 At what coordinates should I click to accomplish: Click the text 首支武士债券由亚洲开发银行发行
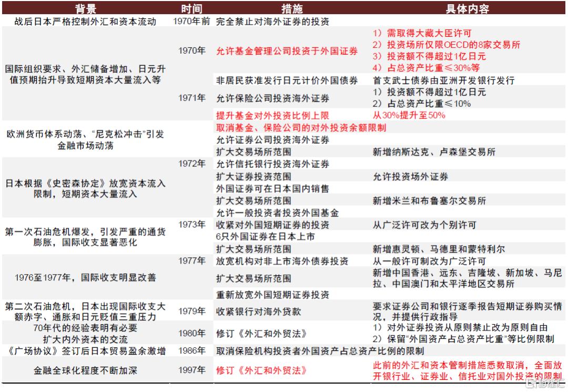(x=444, y=80)
